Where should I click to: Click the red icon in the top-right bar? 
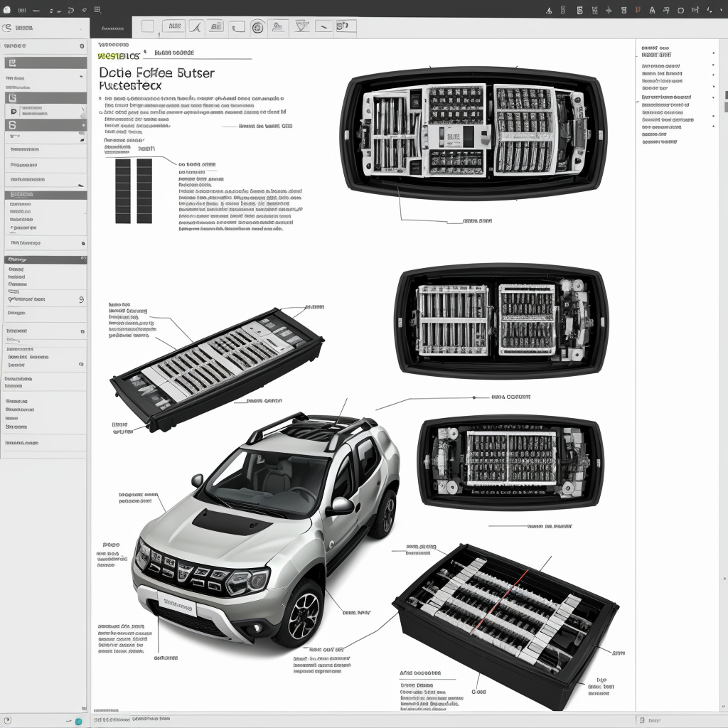pyautogui.click(x=638, y=10)
